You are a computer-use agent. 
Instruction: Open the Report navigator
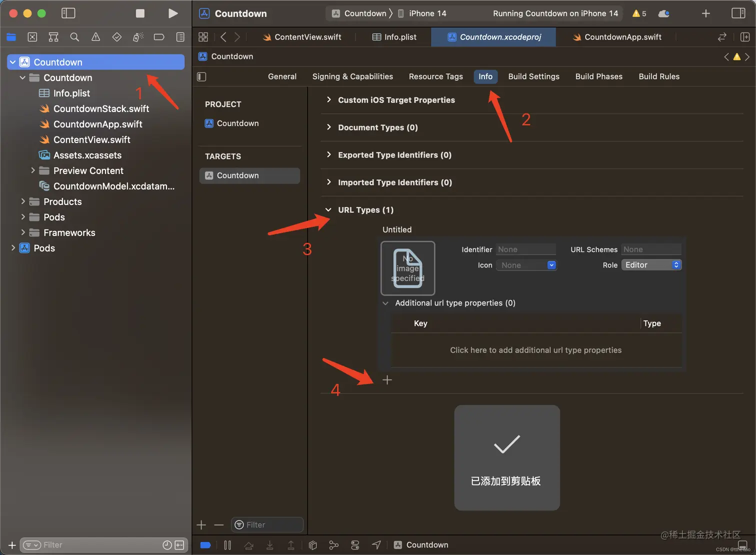(x=180, y=37)
